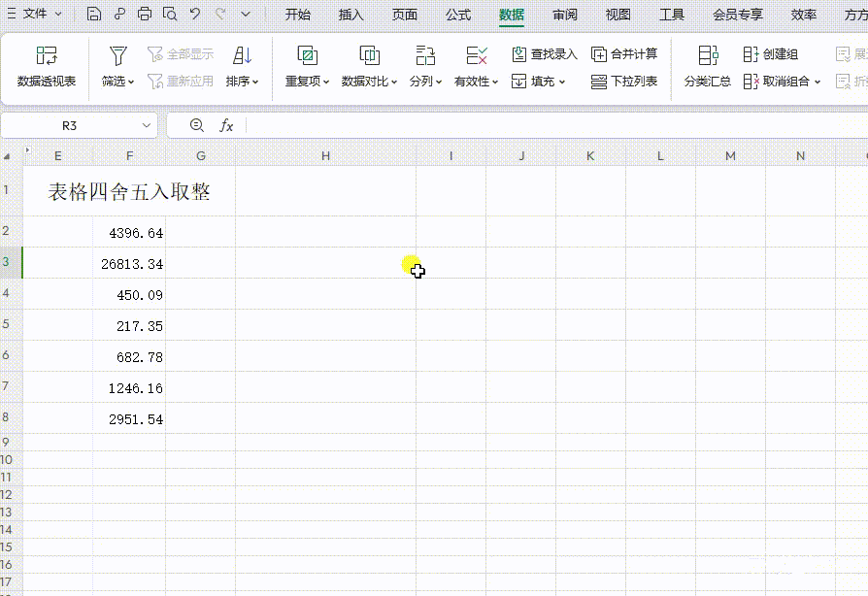Click 全部显示 button
868x596 pixels.
(181, 54)
